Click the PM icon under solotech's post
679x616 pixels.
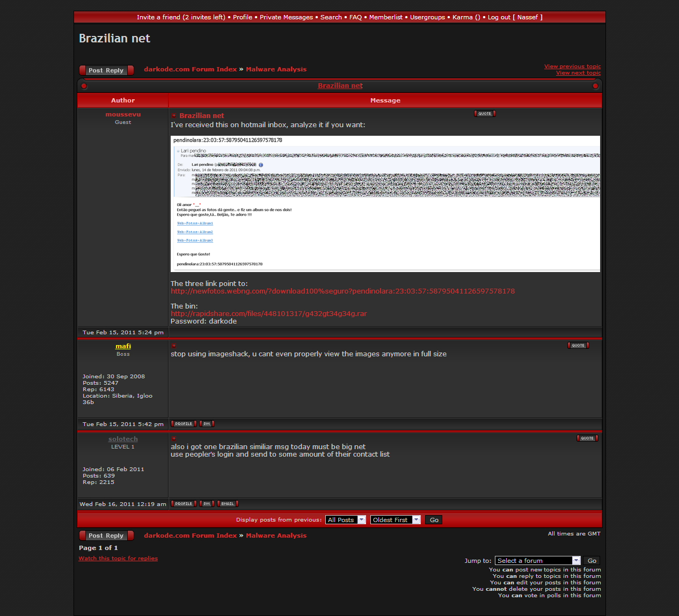207,504
